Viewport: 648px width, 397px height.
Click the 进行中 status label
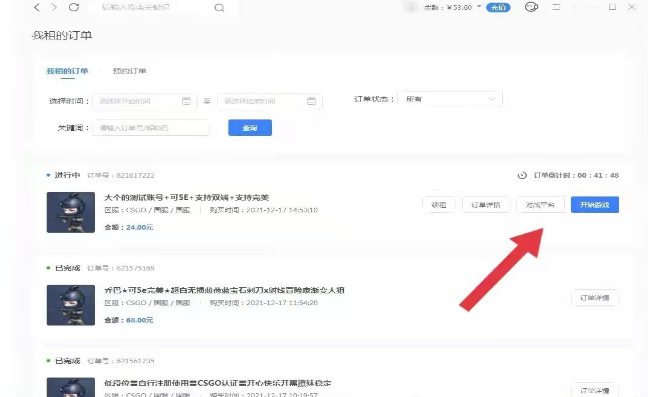pyautogui.click(x=67, y=175)
